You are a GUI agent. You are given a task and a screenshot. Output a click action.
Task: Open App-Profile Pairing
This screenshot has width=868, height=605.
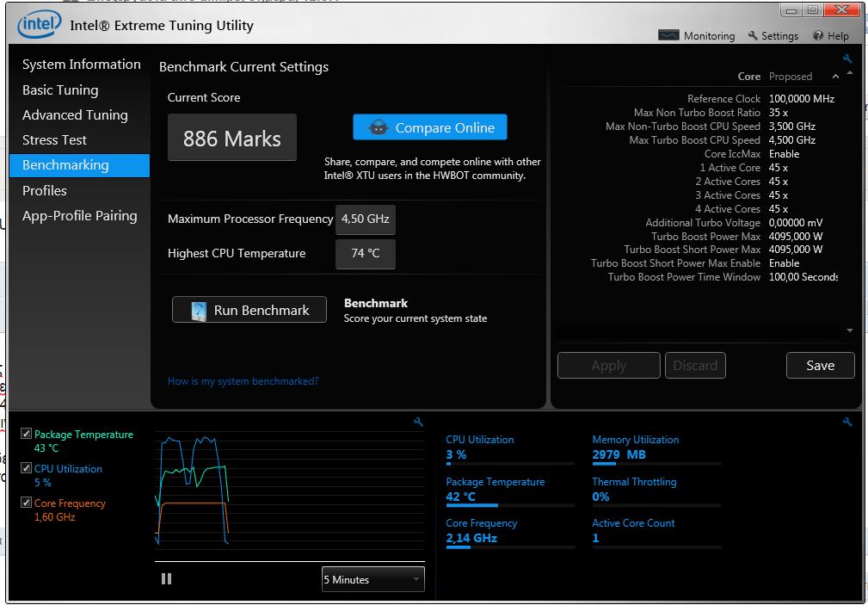pyautogui.click(x=80, y=215)
